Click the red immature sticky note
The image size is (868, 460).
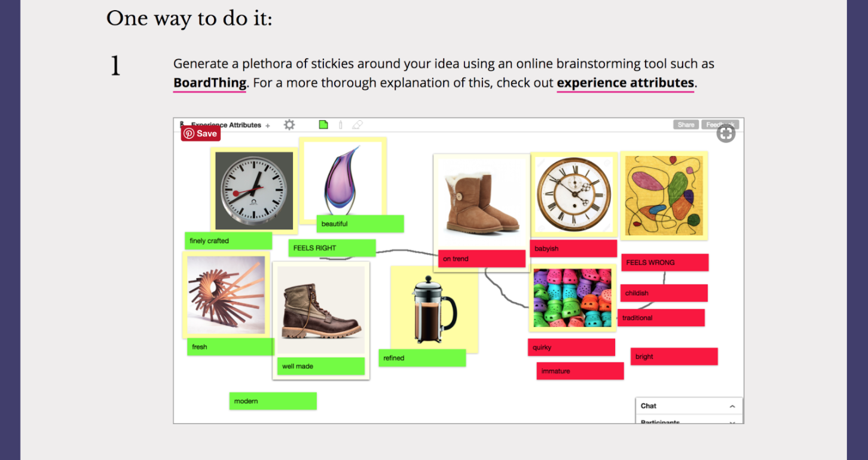pyautogui.click(x=580, y=371)
